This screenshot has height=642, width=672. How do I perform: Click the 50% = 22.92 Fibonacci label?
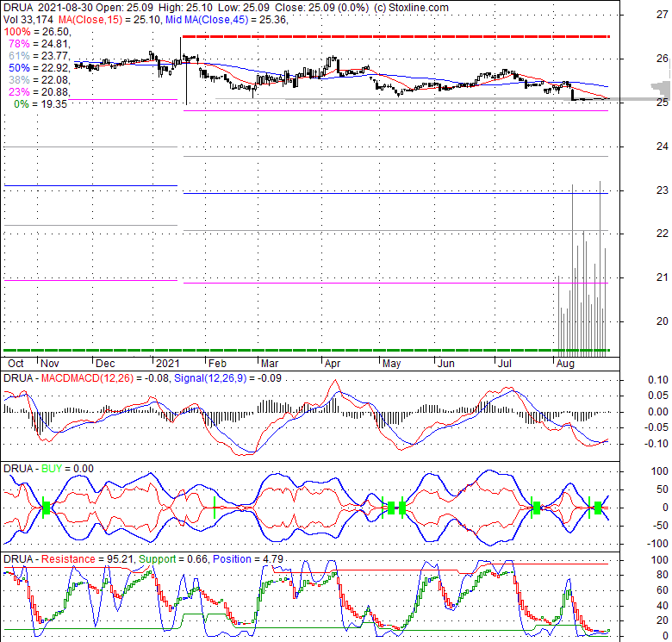click(x=39, y=68)
